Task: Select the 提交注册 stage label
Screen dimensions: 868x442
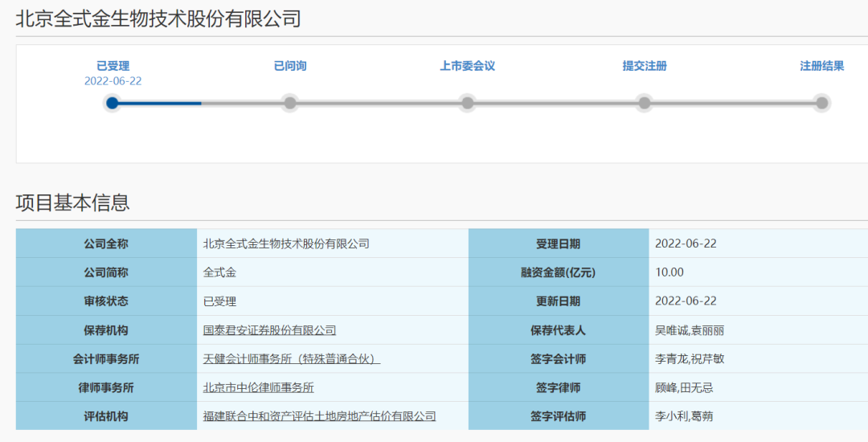Action: pyautogui.click(x=645, y=66)
